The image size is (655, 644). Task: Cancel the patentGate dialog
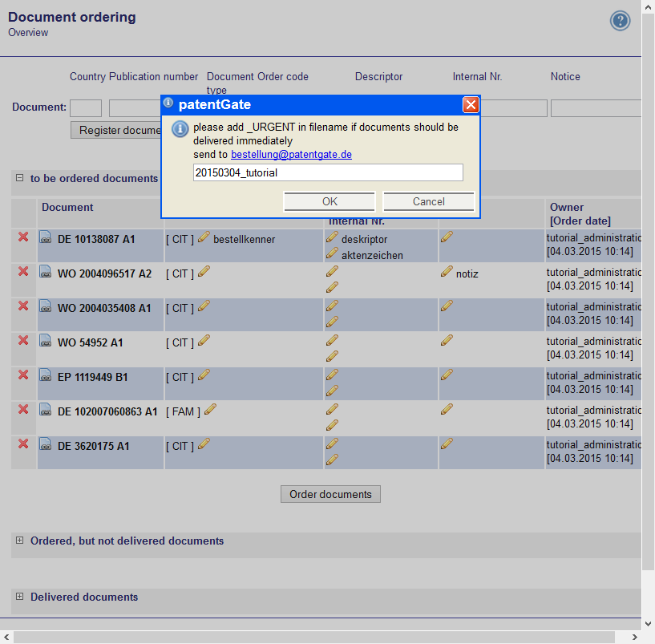coord(429,201)
